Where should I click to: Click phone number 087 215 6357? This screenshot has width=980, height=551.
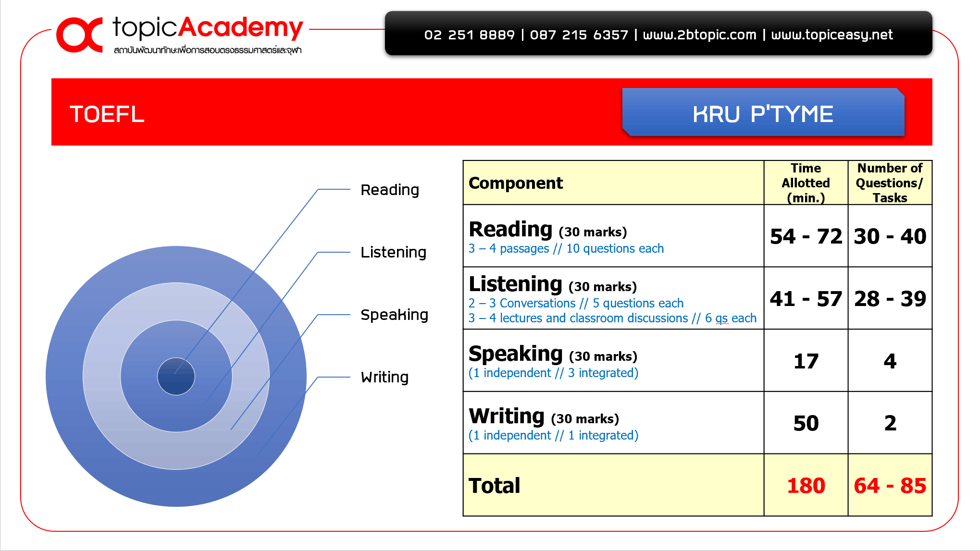[x=579, y=35]
